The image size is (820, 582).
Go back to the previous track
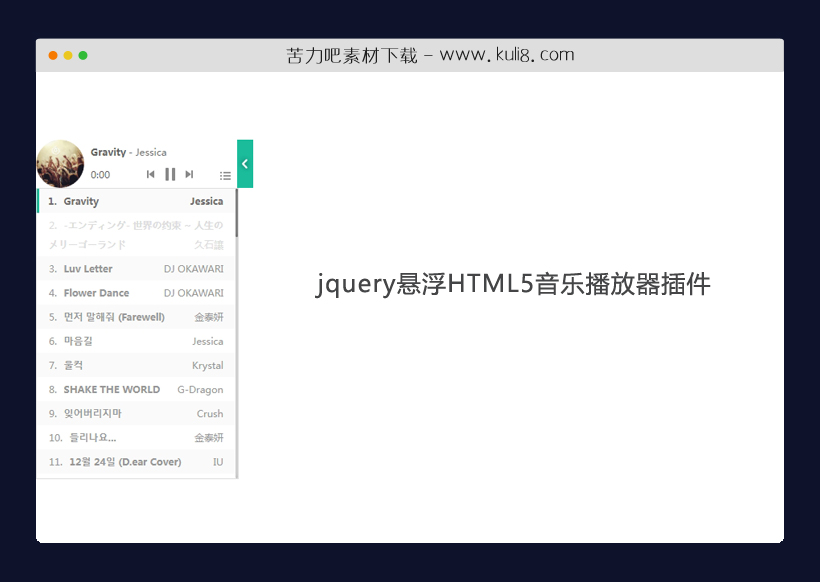150,174
